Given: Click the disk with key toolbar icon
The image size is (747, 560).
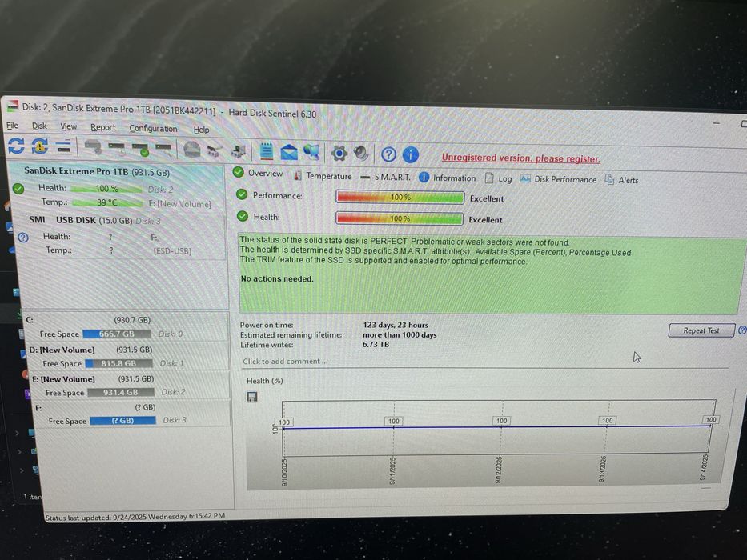Looking at the screenshot, I should [x=163, y=150].
